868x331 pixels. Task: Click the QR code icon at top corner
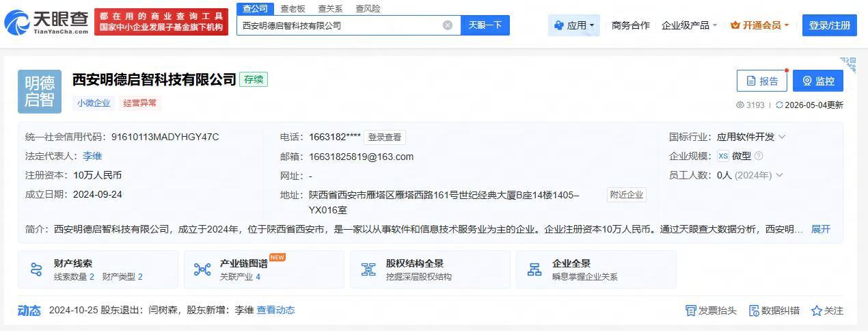coord(849,65)
